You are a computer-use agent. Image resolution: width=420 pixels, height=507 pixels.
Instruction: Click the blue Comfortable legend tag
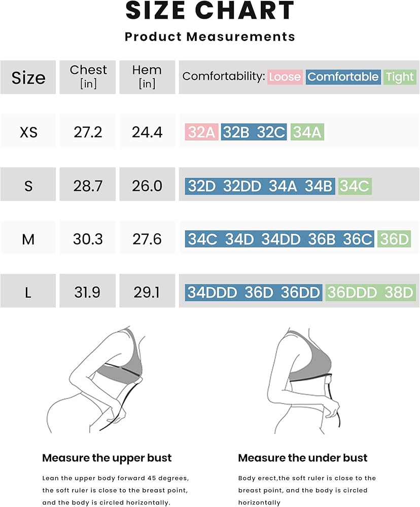[x=343, y=77]
